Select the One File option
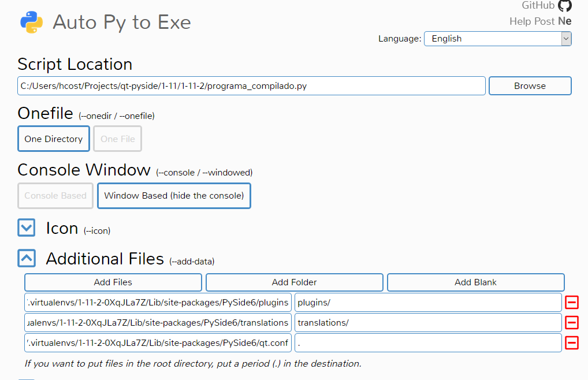 (x=117, y=139)
